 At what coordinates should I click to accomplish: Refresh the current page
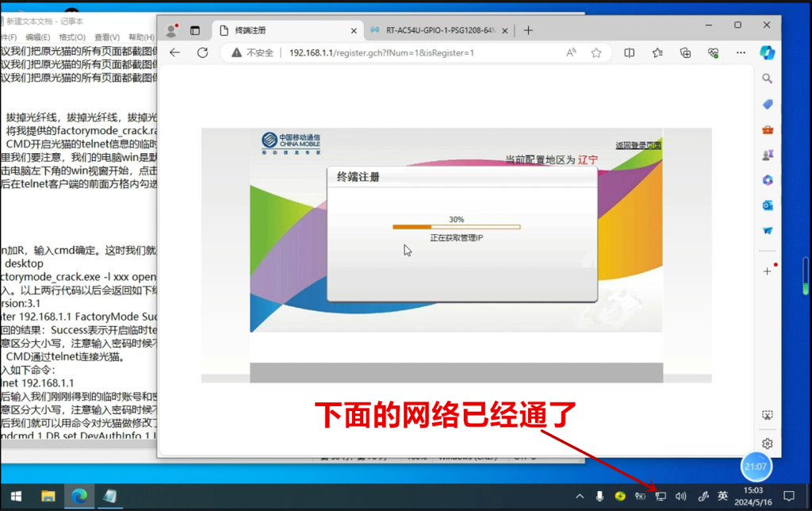coord(202,53)
